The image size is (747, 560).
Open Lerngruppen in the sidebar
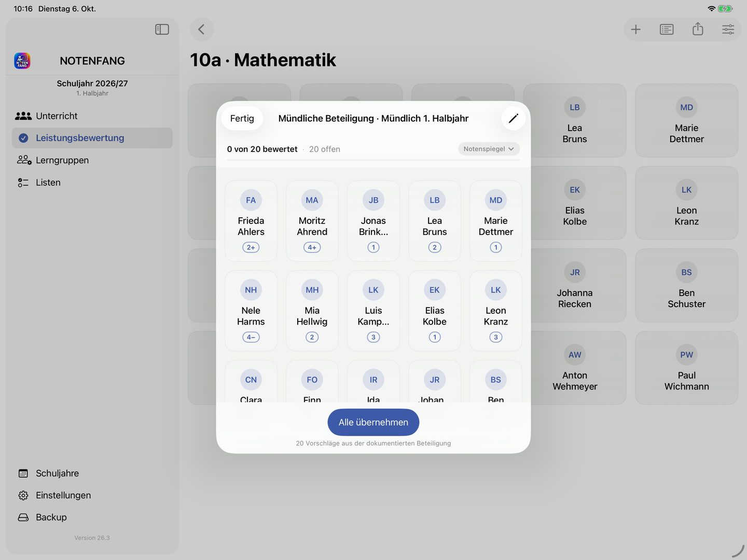pyautogui.click(x=92, y=160)
